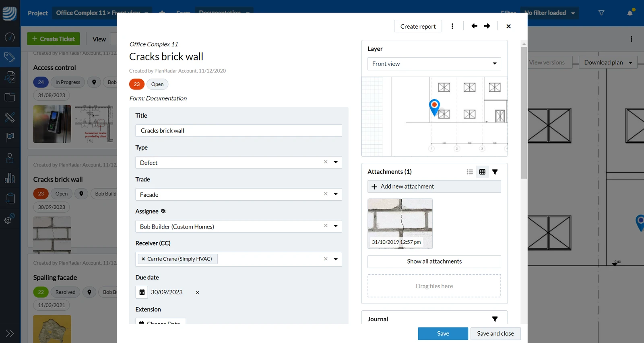Open the Download plan dropdown

tap(608, 62)
